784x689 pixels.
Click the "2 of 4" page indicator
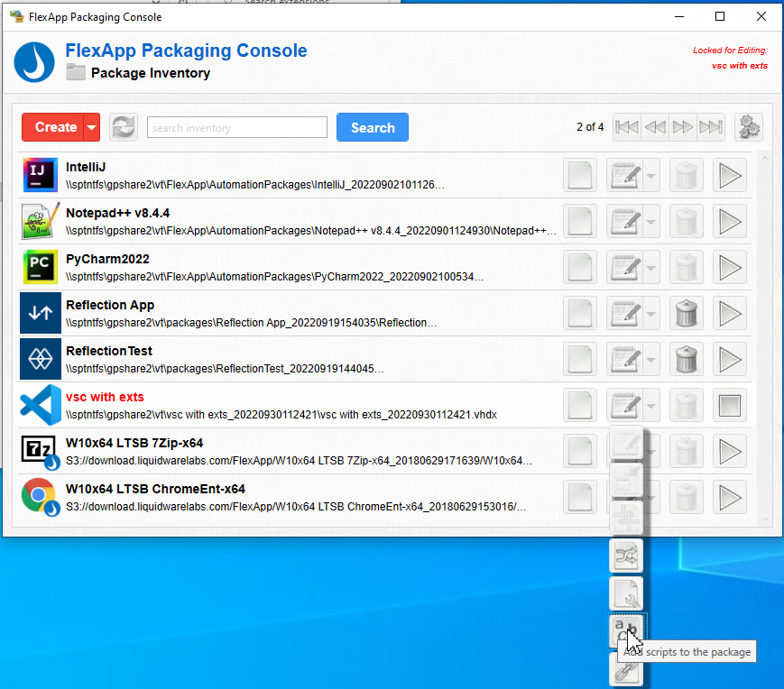[x=590, y=127]
